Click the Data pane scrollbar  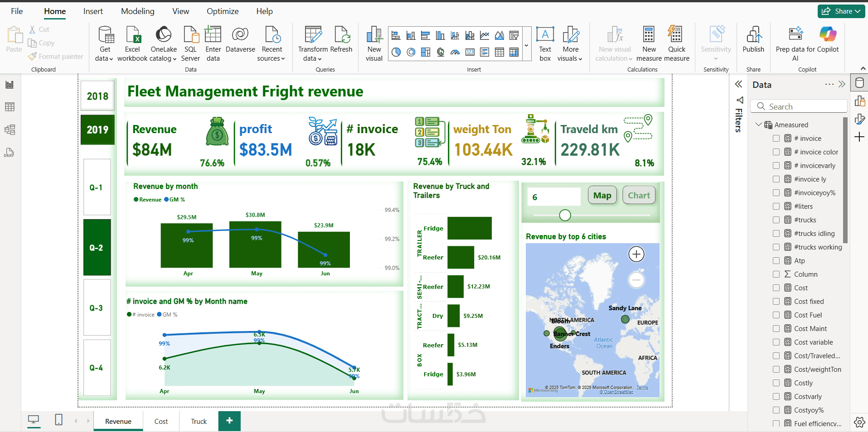845,180
